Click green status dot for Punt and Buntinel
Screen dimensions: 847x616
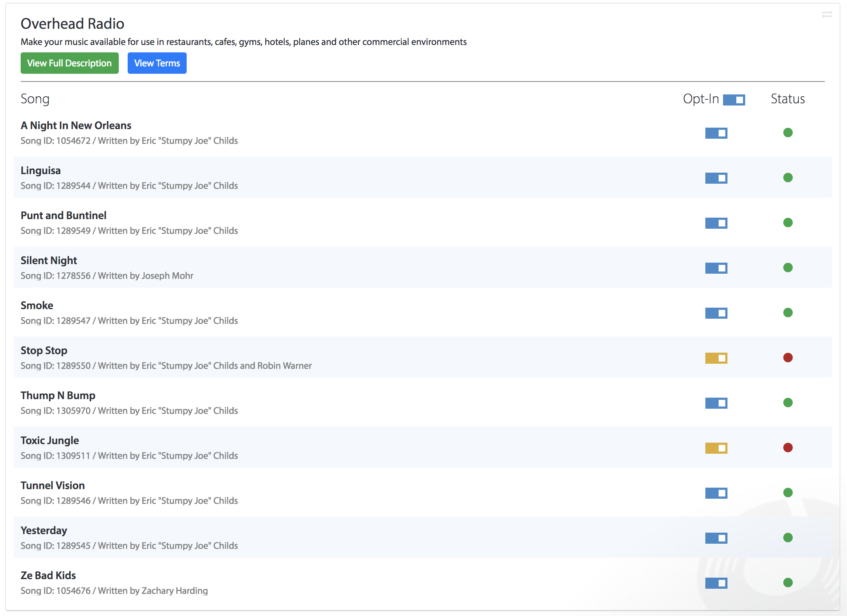pos(788,222)
